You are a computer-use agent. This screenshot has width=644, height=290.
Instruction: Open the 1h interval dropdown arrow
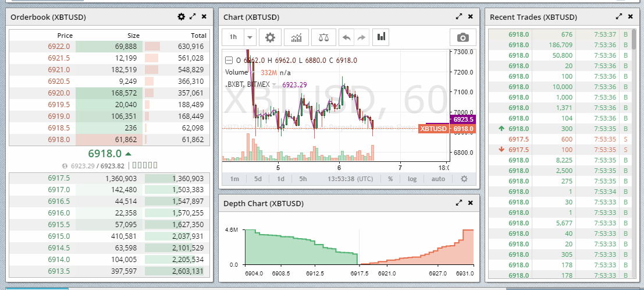tap(250, 37)
